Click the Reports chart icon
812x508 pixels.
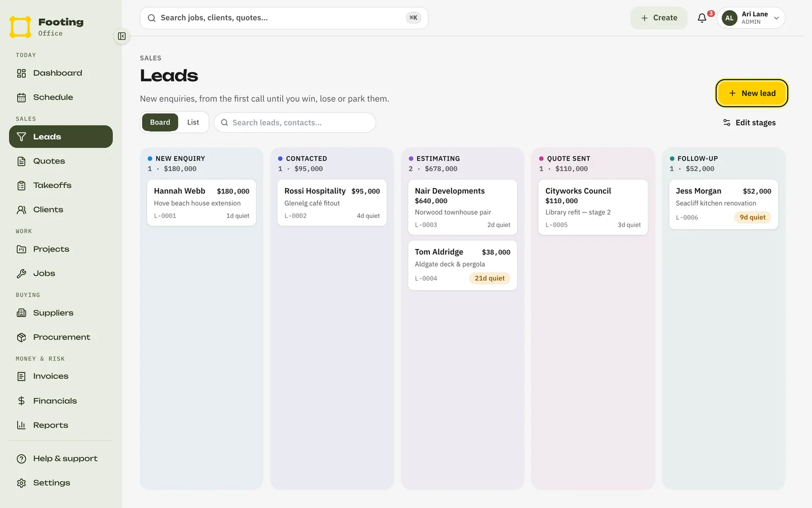tap(21, 425)
